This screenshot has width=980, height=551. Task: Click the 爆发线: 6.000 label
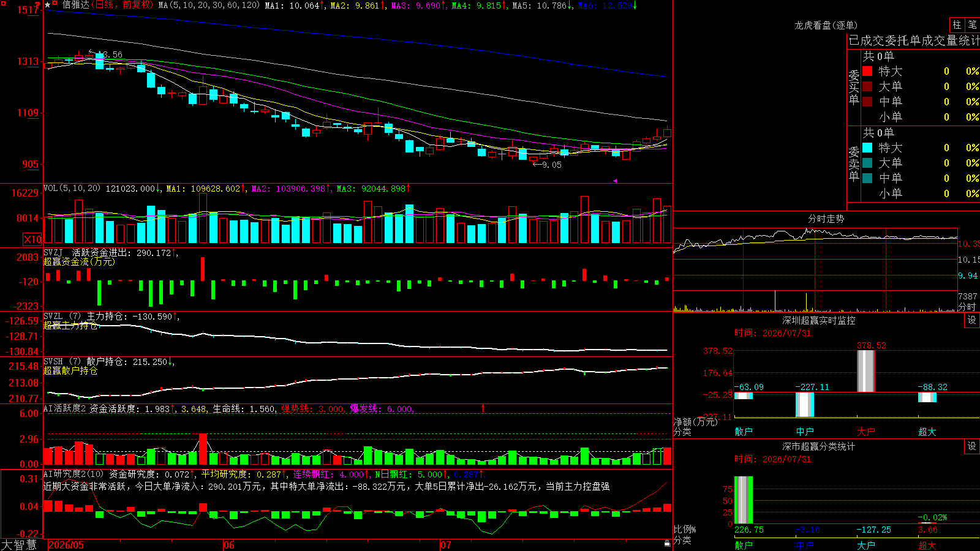[x=382, y=408]
